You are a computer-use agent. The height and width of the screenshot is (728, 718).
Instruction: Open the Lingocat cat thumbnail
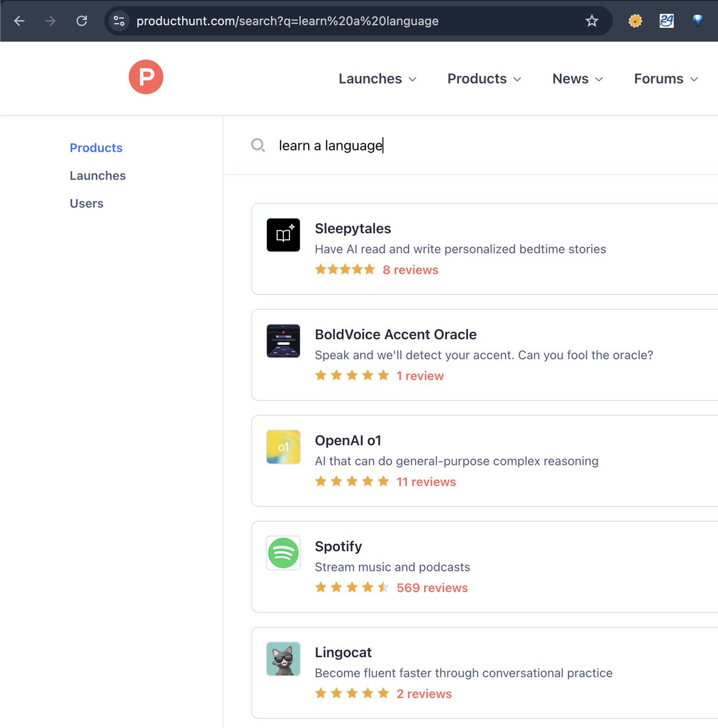(283, 659)
